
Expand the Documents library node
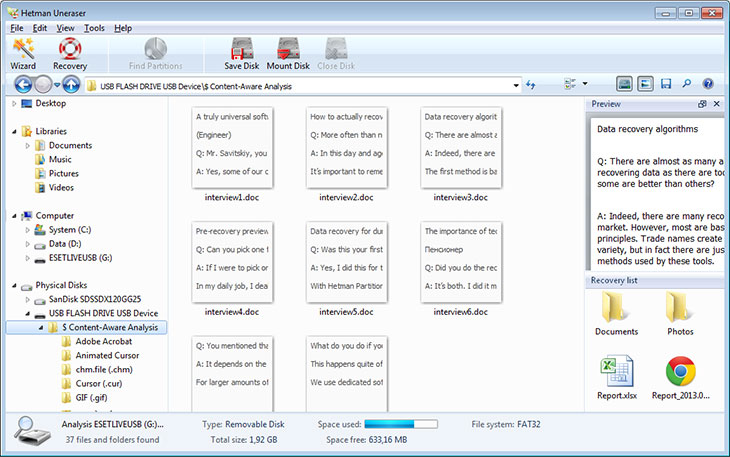coord(27,146)
